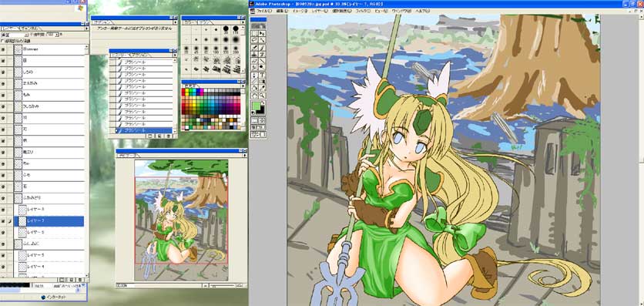Create new layer from Layers panel
644x306 pixels.
(x=71, y=280)
